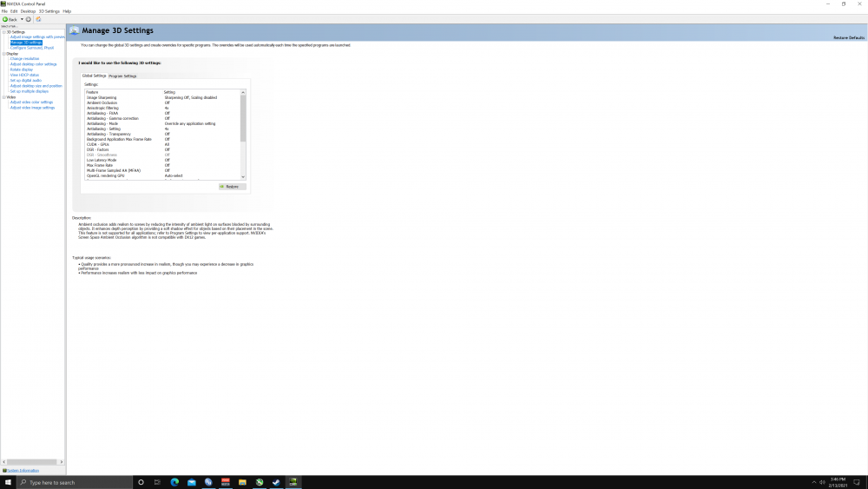The height and width of the screenshot is (489, 868).
Task: Open File Explorer from taskbar
Action: (x=242, y=482)
